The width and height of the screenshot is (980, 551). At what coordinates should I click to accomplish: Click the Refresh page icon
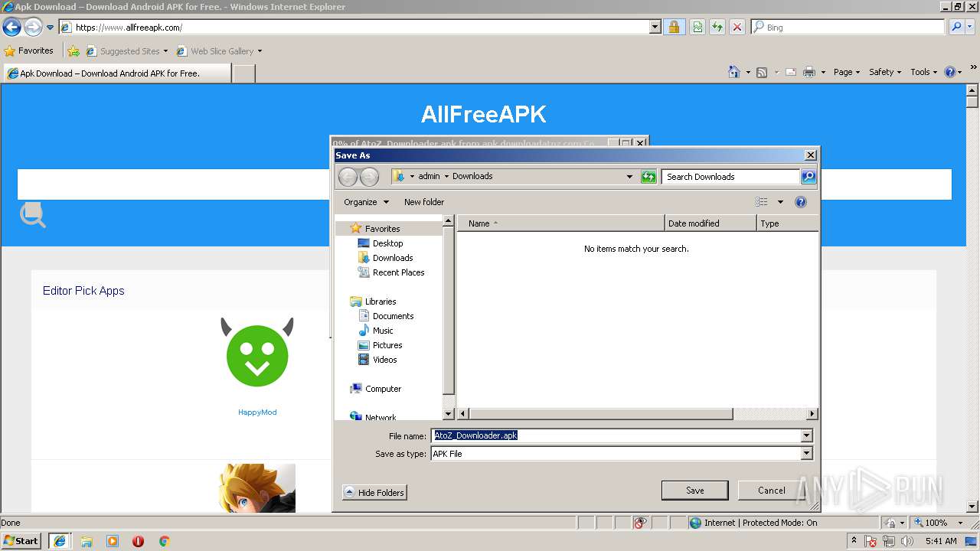717,28
